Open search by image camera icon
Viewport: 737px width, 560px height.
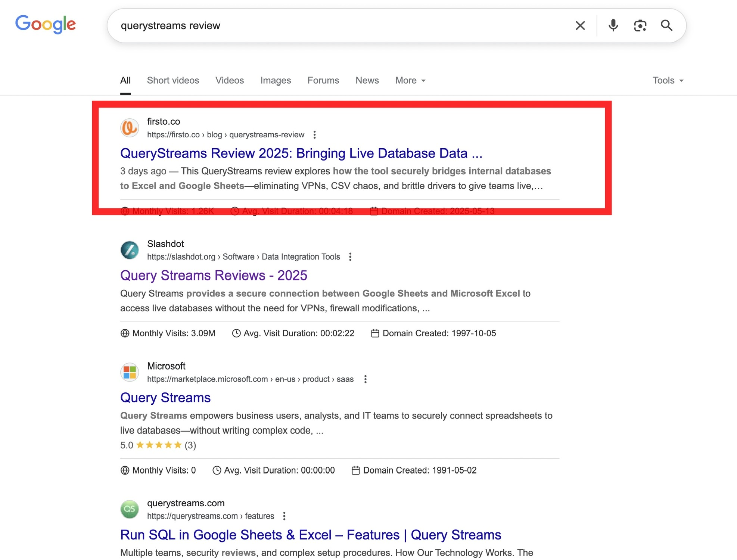click(x=640, y=25)
